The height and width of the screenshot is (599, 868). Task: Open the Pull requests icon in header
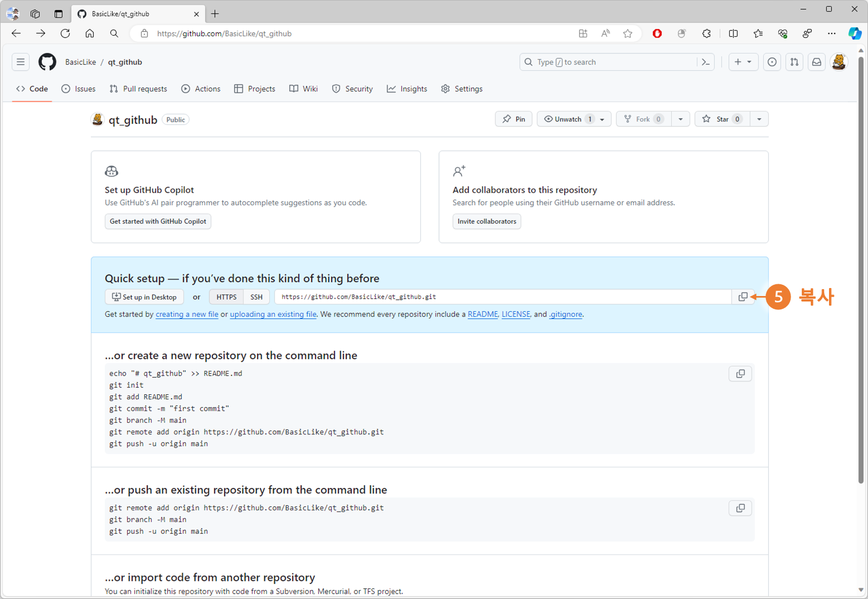click(794, 62)
